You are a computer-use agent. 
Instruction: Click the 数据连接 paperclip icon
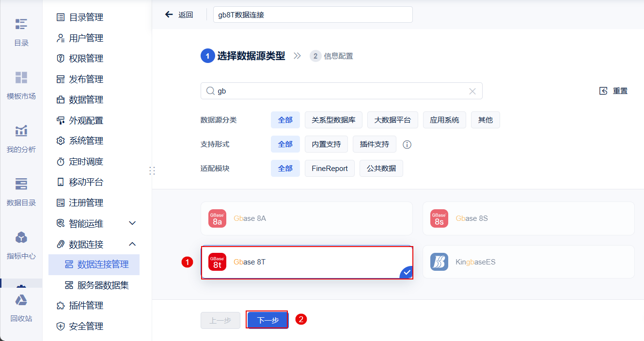[61, 244]
